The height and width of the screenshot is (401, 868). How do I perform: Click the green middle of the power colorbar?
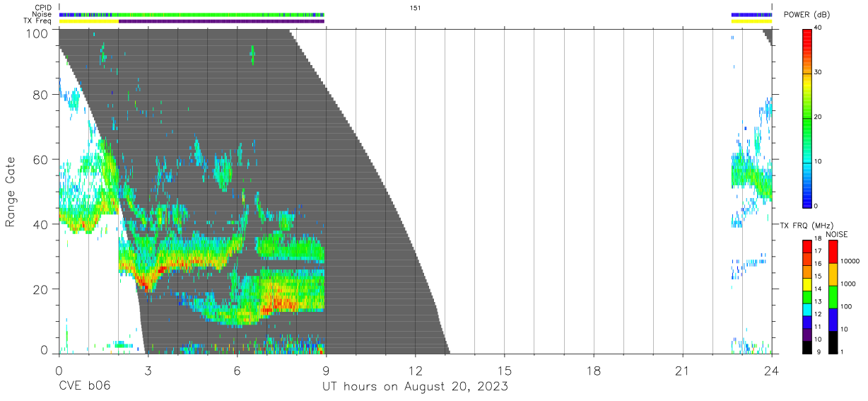coord(807,117)
